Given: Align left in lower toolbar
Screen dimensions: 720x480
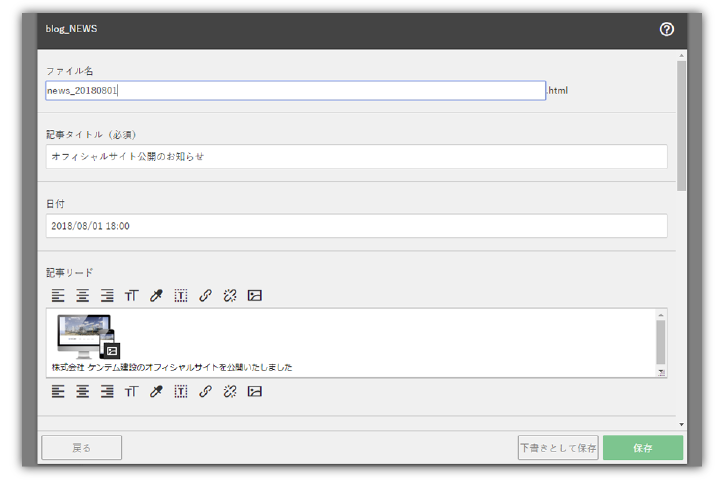Looking at the screenshot, I should tap(58, 391).
